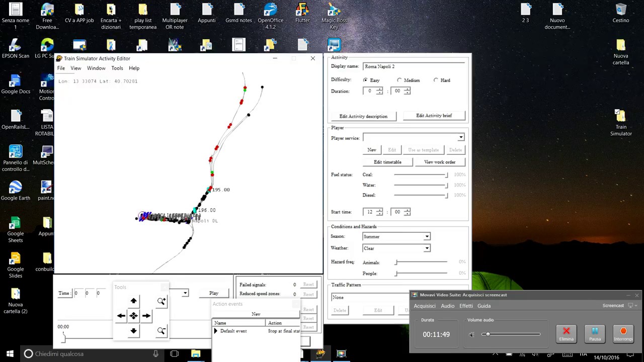Image resolution: width=644 pixels, height=362 pixels.
Task: Select Medium difficulty
Action: [399, 80]
